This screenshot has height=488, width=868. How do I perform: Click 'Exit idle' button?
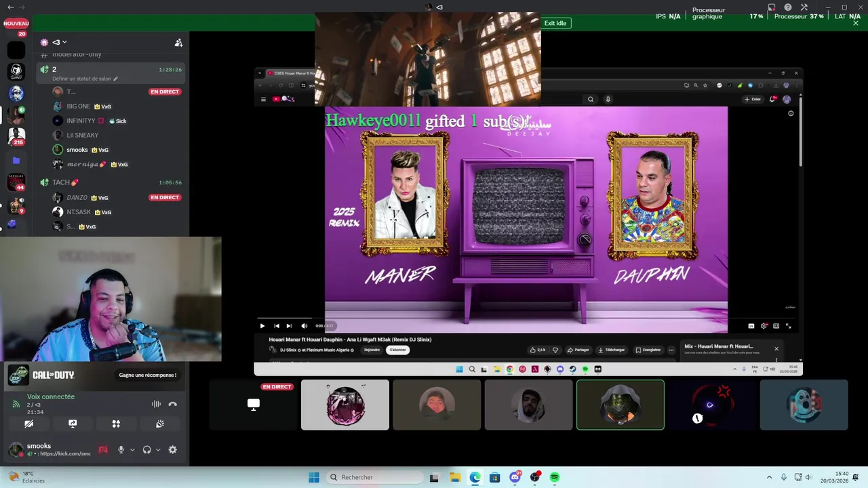tap(555, 23)
